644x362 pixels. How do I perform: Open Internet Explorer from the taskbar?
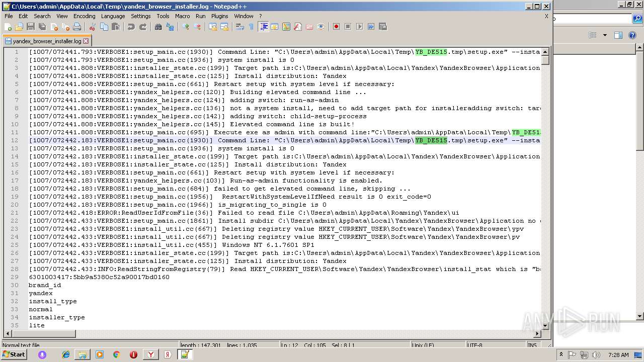click(x=66, y=354)
